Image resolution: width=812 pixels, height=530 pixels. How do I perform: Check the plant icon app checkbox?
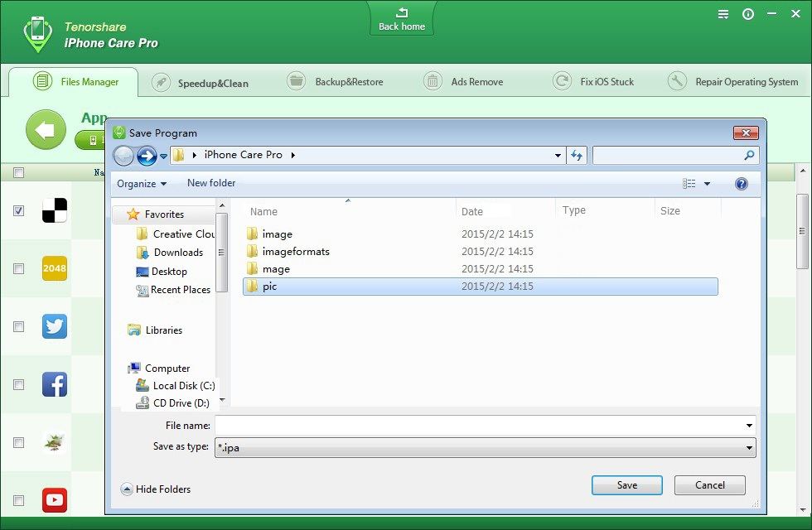(x=18, y=442)
